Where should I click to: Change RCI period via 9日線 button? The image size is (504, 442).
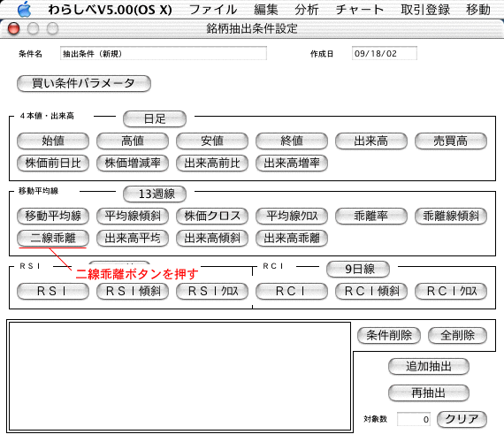(358, 269)
